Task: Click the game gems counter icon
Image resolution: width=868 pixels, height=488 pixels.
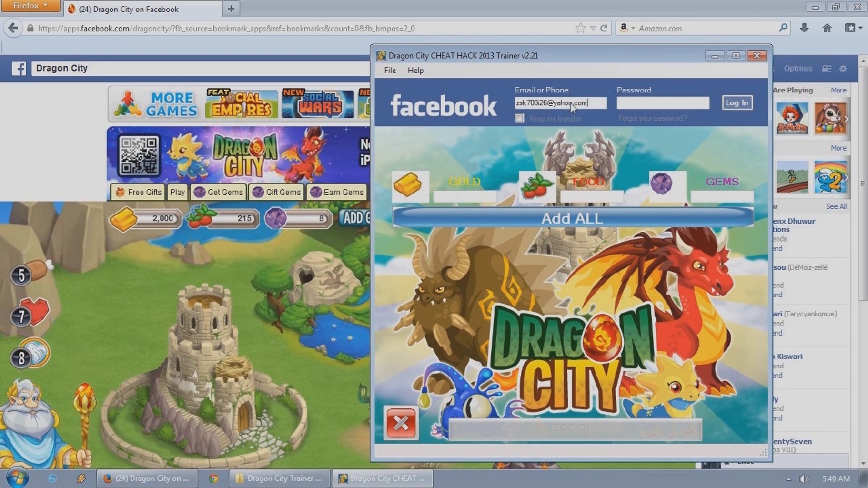Action: pyautogui.click(x=275, y=218)
